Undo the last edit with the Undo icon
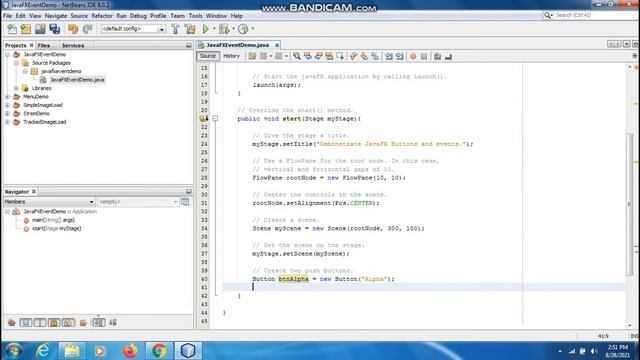Image resolution: width=640 pixels, height=360 pixels. click(x=73, y=29)
